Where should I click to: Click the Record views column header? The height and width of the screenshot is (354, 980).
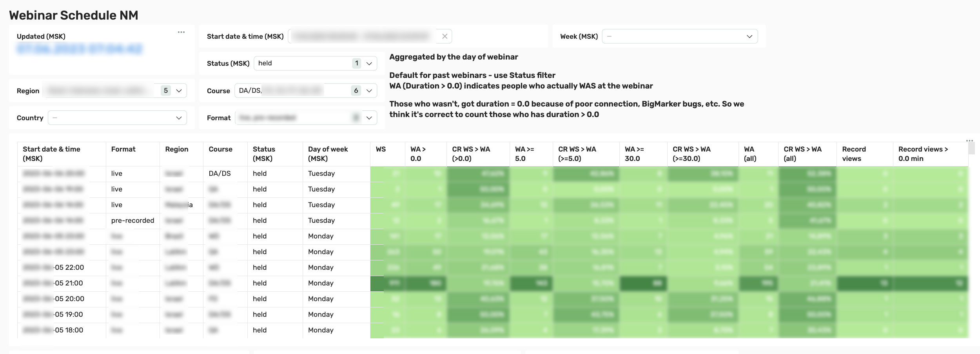click(853, 154)
